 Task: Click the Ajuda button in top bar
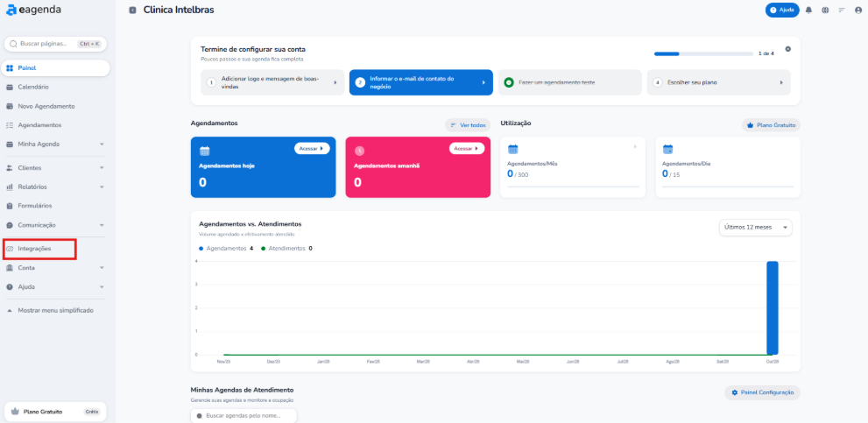click(782, 10)
